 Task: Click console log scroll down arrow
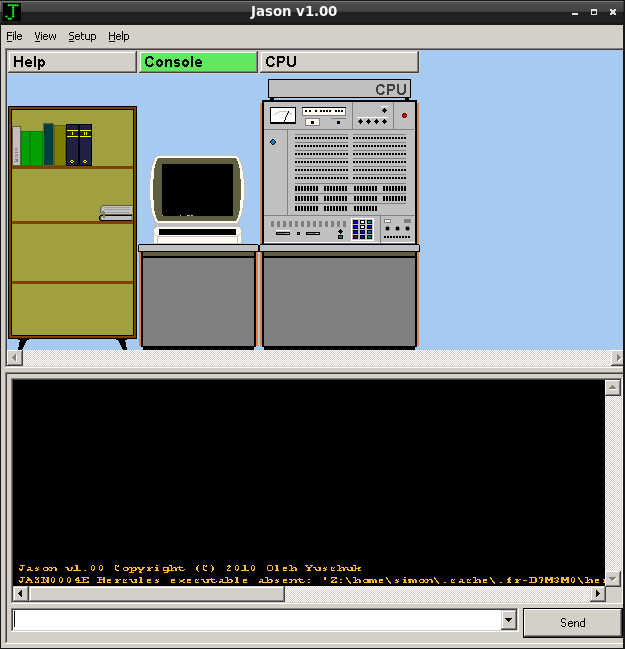612,578
